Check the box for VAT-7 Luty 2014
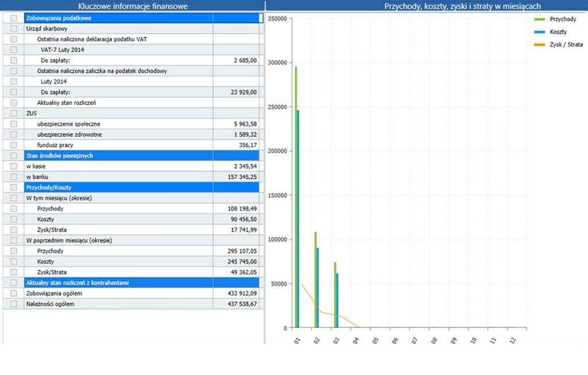The width and height of the screenshot is (588, 375). click(14, 49)
